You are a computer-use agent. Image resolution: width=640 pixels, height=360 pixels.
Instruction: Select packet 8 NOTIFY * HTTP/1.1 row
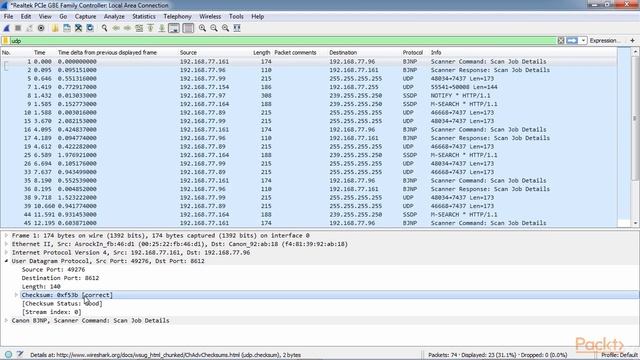point(309,96)
